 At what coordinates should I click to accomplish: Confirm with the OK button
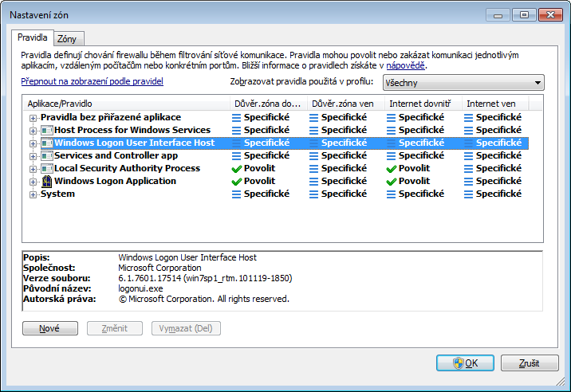[465, 363]
